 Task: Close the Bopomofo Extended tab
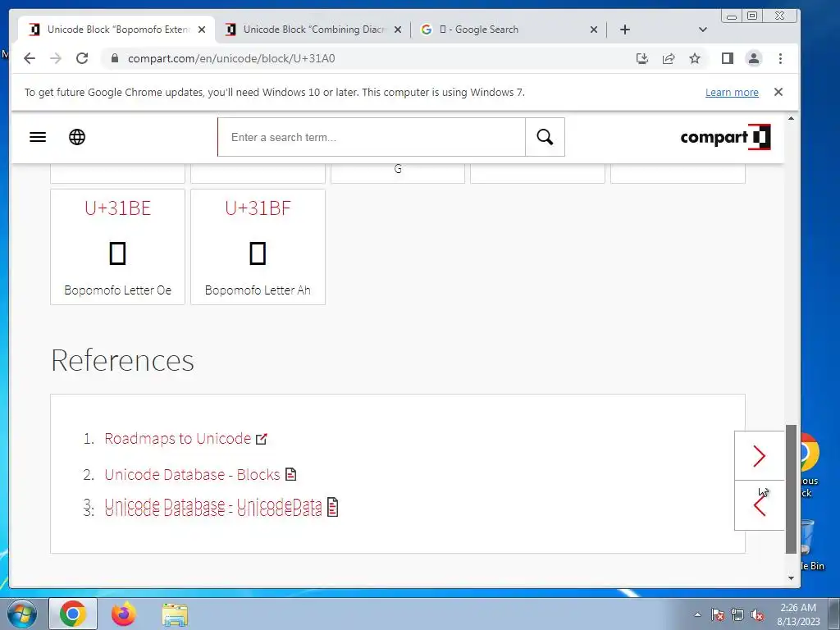click(x=202, y=30)
